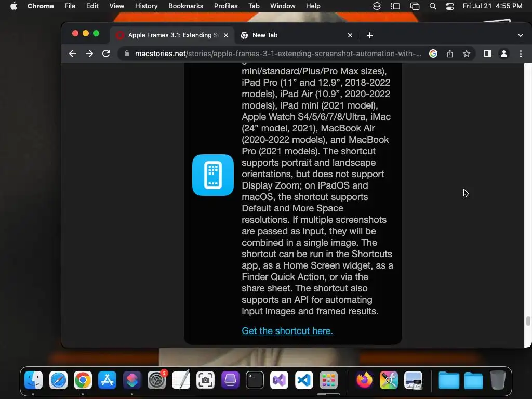532x399 pixels.
Task: Open the File menu
Action: [70, 6]
